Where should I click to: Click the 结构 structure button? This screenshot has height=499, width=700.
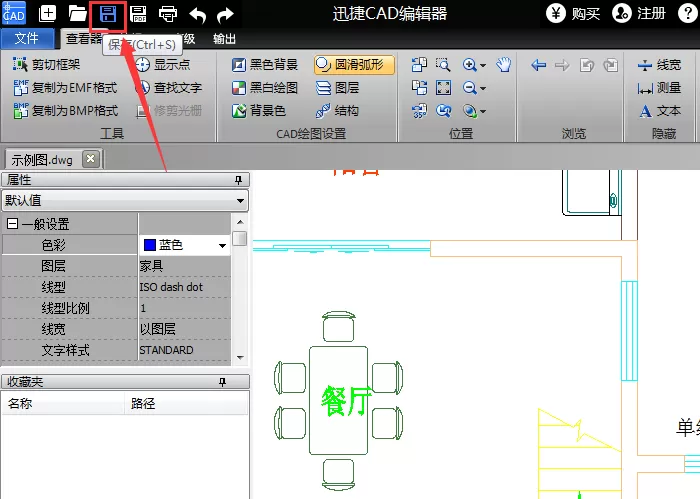tap(338, 110)
